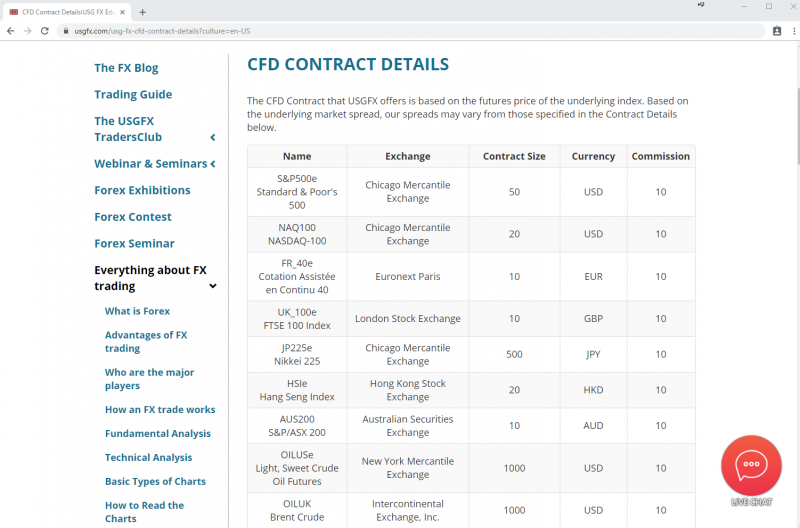
Task: Go back with the browser back arrow
Action: [x=11, y=31]
